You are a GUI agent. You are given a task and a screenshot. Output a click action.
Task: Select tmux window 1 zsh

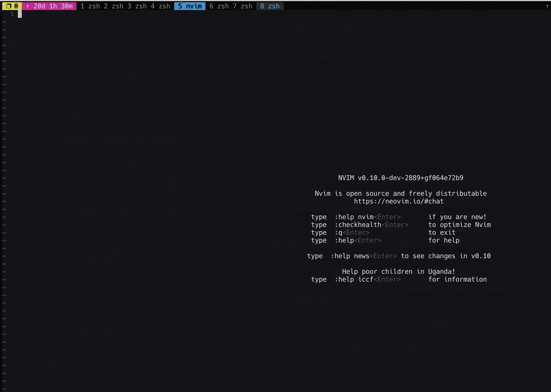90,6
